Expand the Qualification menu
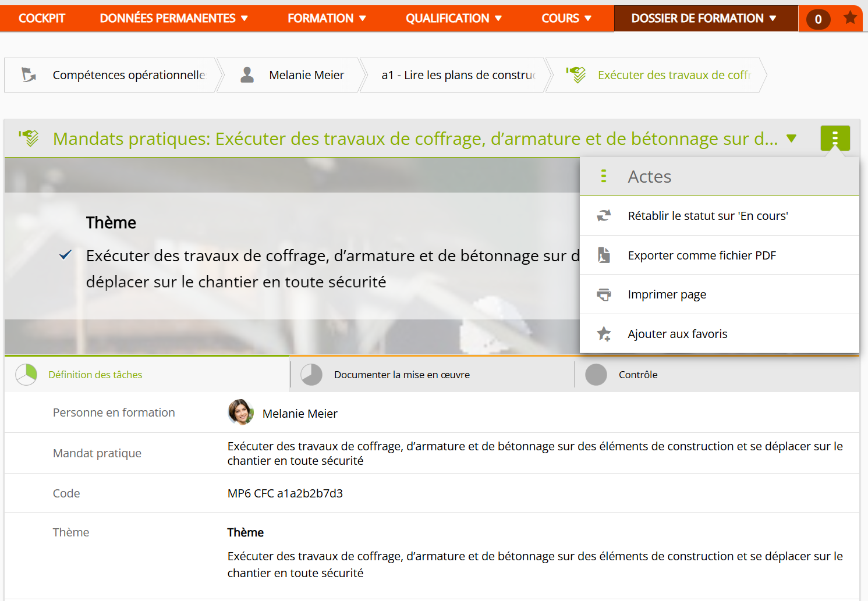This screenshot has height=601, width=868. point(454,19)
